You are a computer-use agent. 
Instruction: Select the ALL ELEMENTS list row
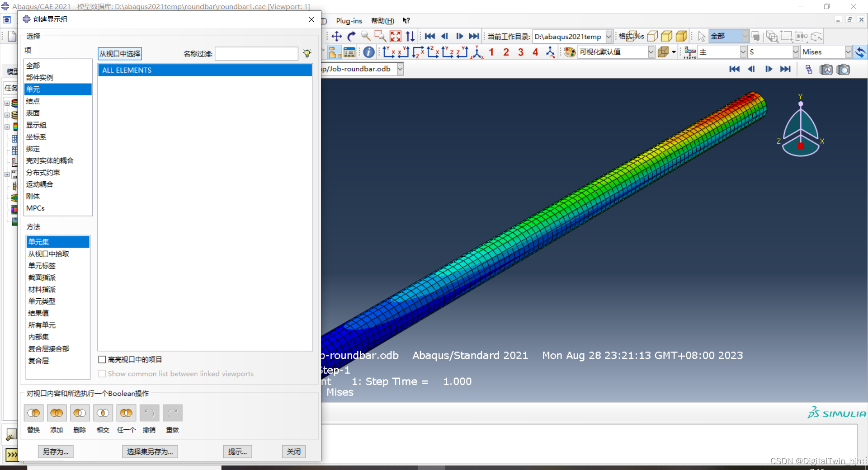click(205, 70)
